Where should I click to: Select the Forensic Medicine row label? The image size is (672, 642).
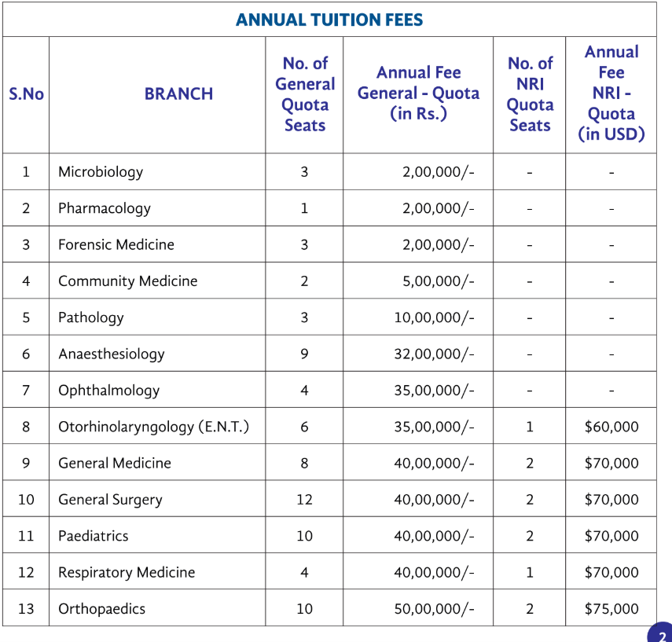point(116,244)
